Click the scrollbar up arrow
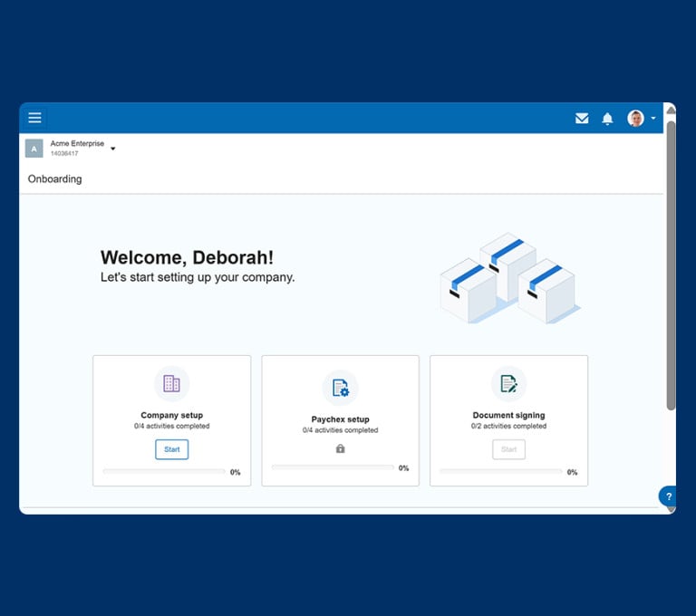The image size is (696, 616). pos(672,110)
